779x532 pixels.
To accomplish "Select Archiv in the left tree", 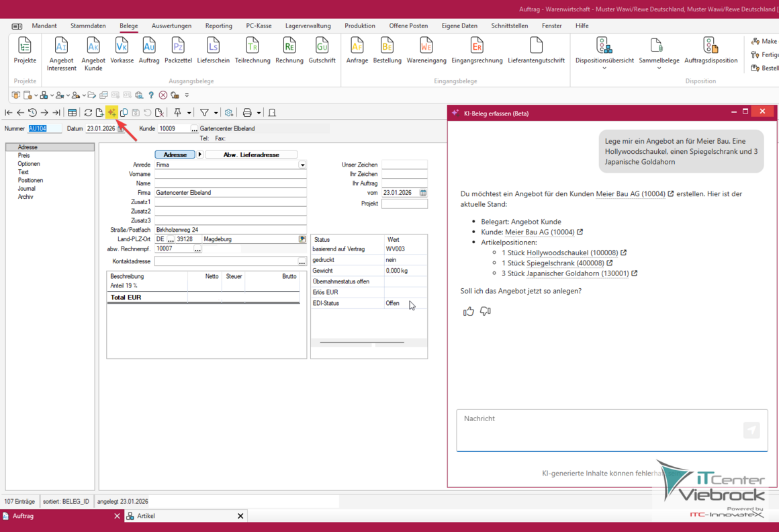I will coord(26,197).
